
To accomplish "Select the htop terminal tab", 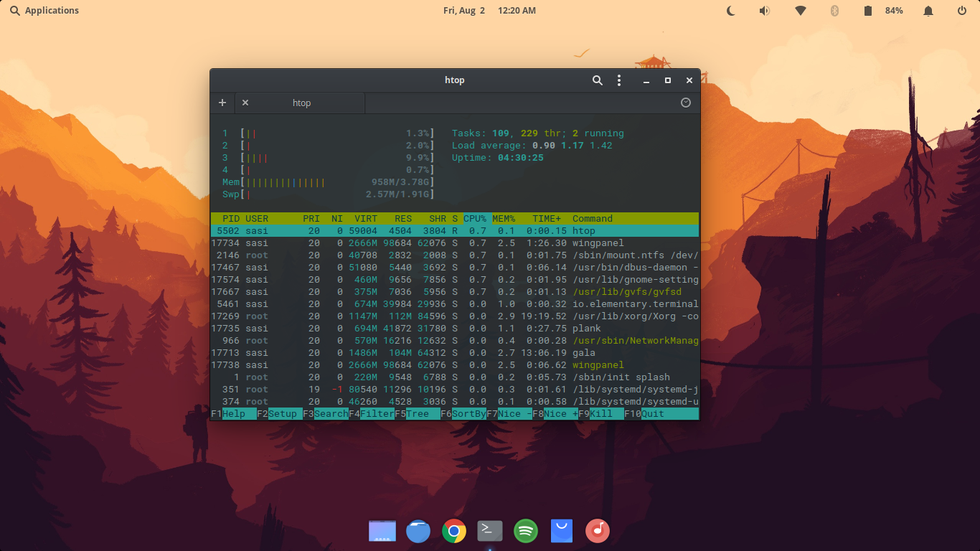I will 301,103.
